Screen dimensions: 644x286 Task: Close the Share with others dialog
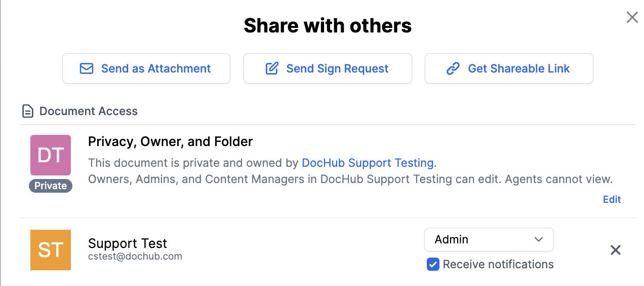tap(632, 18)
